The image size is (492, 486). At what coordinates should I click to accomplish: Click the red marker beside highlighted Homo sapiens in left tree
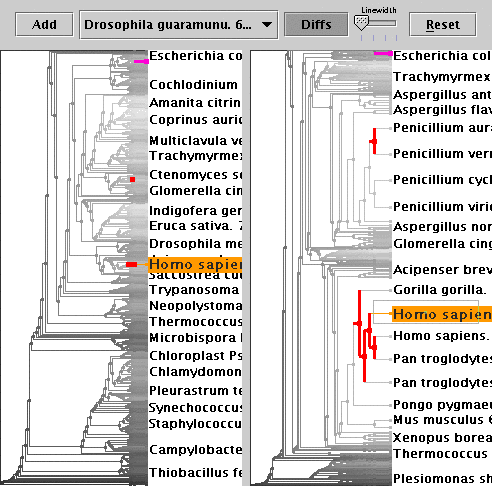tap(131, 264)
